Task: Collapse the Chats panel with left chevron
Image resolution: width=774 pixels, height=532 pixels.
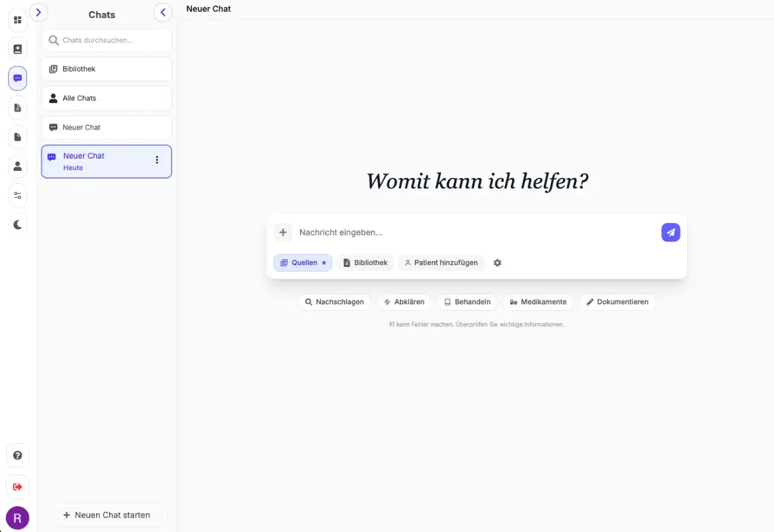Action: pyautogui.click(x=163, y=12)
